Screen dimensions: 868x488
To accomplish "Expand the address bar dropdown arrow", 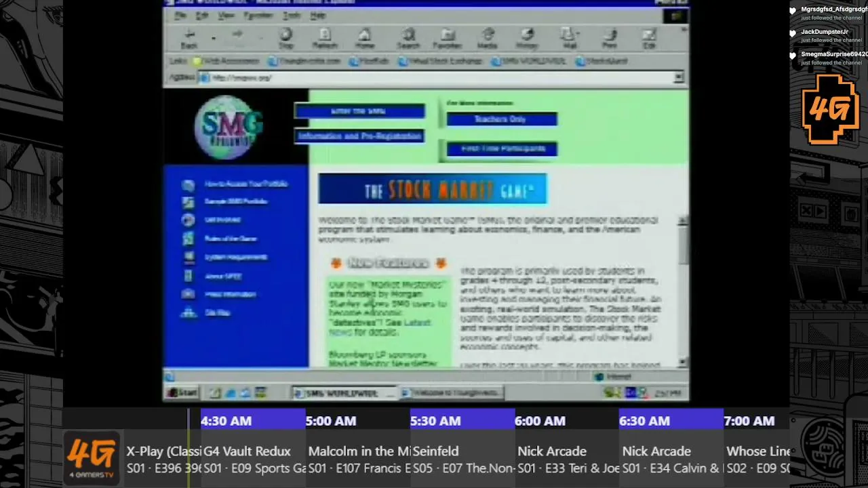I will tap(678, 78).
